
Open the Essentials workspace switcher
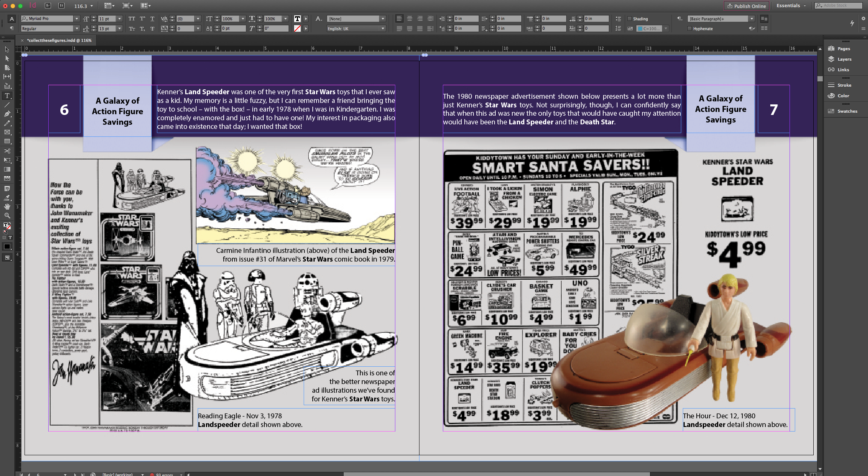pyautogui.click(x=791, y=6)
